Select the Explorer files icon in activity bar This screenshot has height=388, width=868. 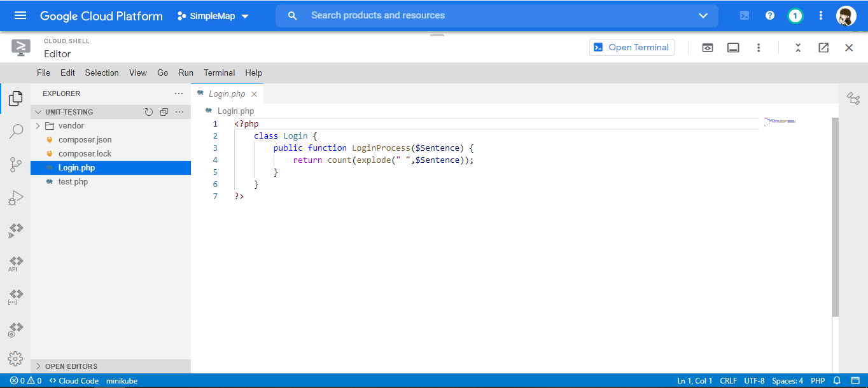[15, 99]
